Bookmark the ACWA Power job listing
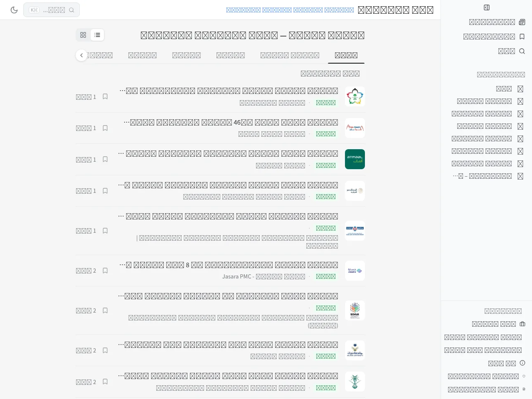 click(x=105, y=128)
